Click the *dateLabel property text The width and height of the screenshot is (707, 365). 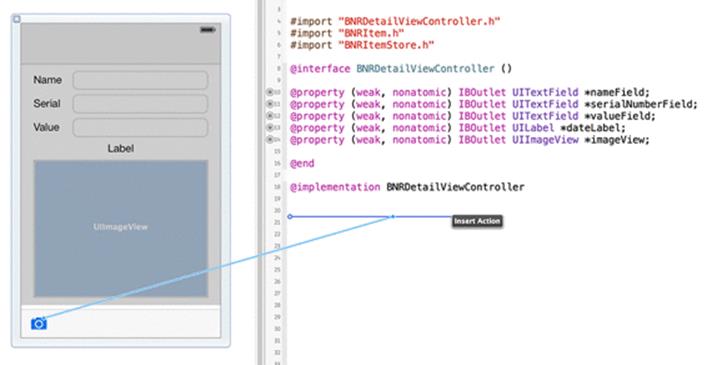[x=593, y=128]
